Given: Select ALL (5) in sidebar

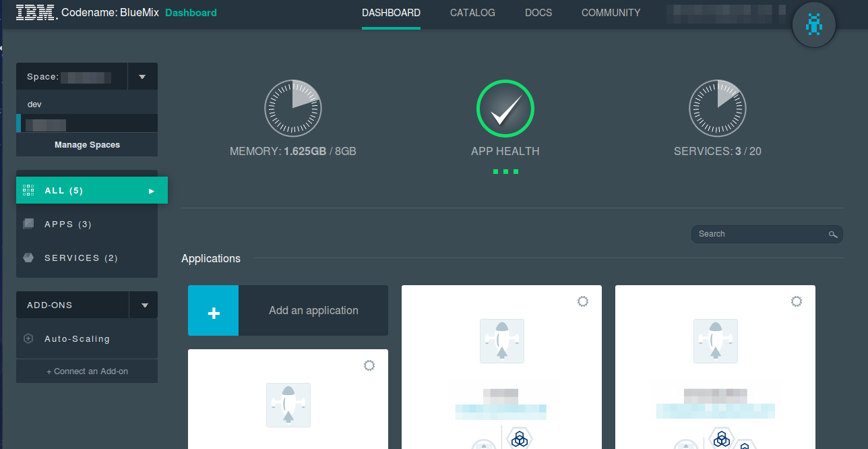Looking at the screenshot, I should point(92,190).
